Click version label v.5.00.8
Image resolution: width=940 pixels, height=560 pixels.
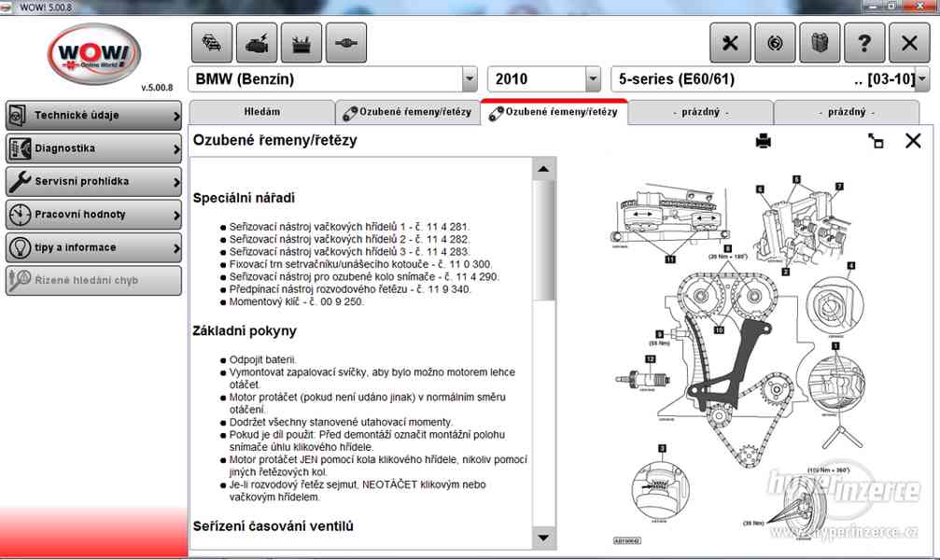(157, 88)
